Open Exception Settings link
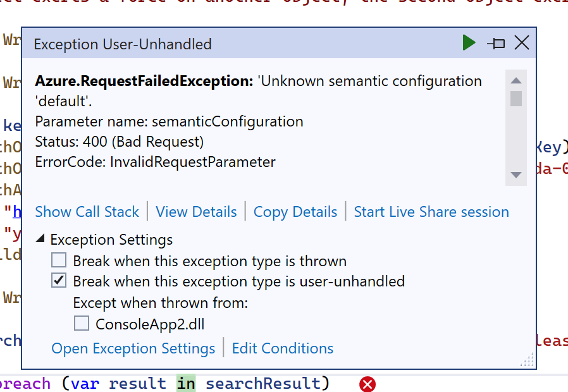 tap(133, 348)
